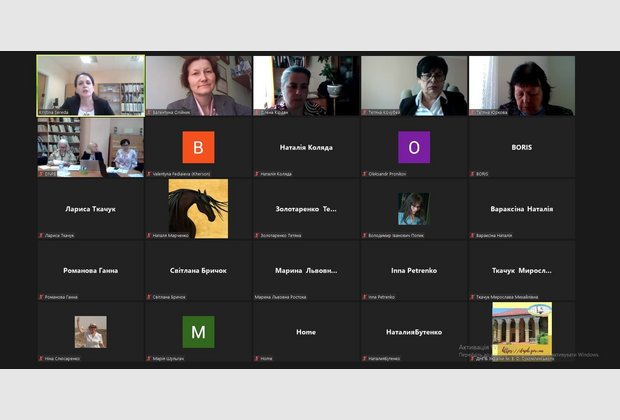The image size is (620, 420).
Task: Click the profile photo of woman in white outfit
Action: coord(90,331)
